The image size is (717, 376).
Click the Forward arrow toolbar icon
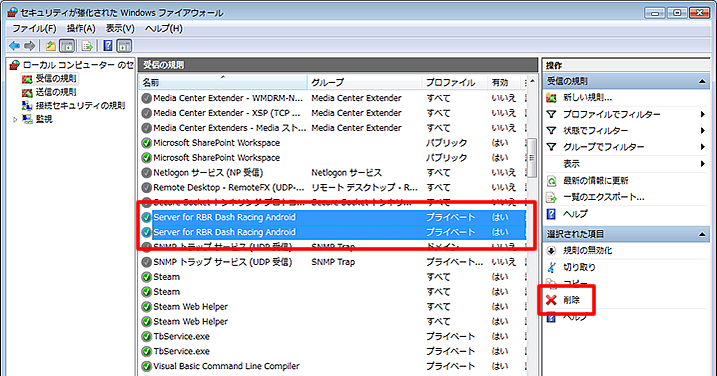30,45
